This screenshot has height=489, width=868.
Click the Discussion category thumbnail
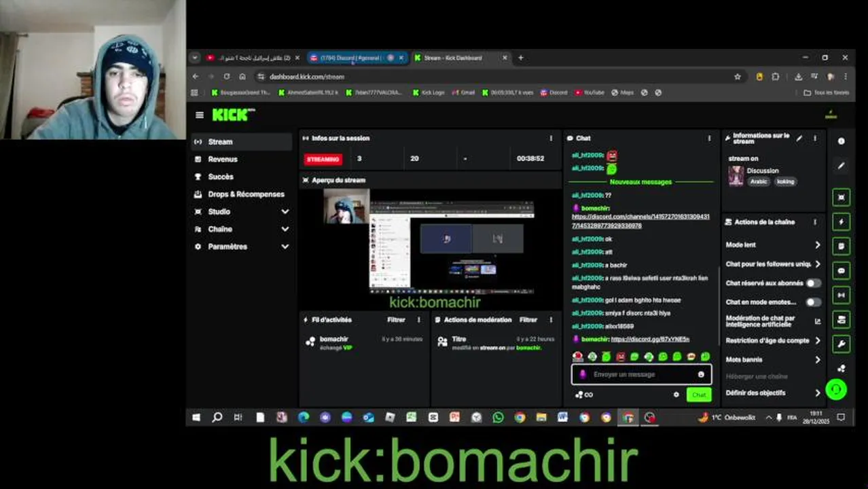tap(736, 176)
